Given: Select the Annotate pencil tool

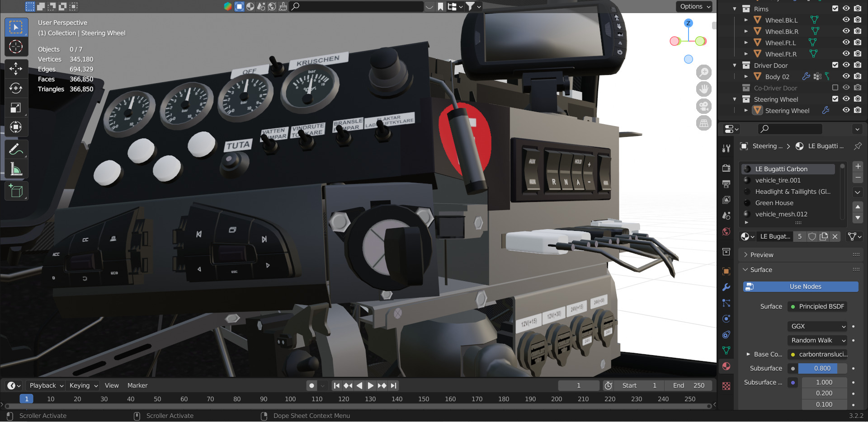Looking at the screenshot, I should click(16, 149).
